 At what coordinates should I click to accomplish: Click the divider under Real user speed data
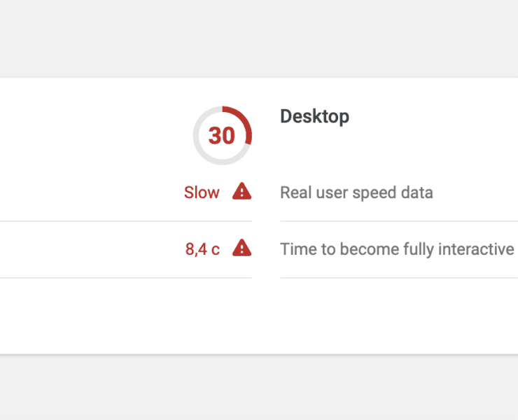(399, 221)
